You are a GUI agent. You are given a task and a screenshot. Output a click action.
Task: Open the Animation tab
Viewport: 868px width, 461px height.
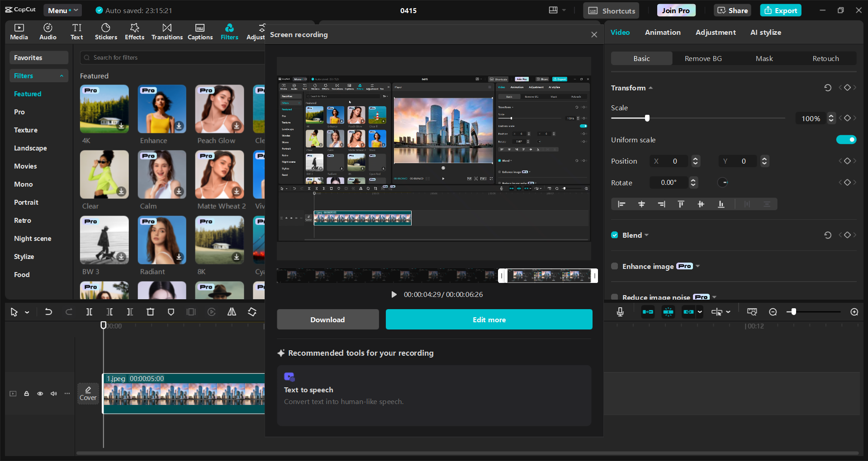662,32
